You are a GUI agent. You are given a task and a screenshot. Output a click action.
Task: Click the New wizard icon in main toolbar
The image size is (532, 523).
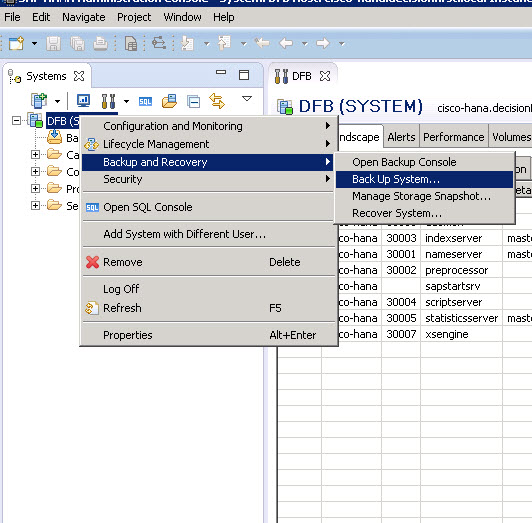(x=16, y=44)
